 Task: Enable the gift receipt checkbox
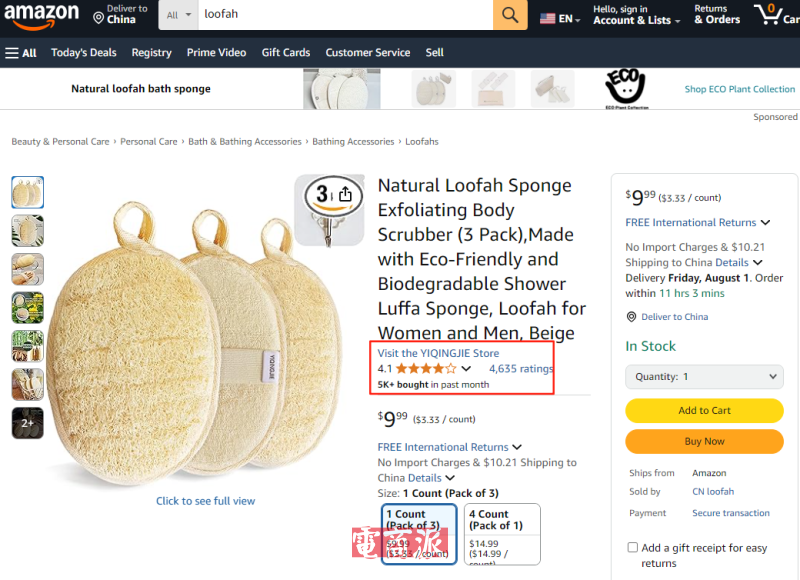[632, 548]
